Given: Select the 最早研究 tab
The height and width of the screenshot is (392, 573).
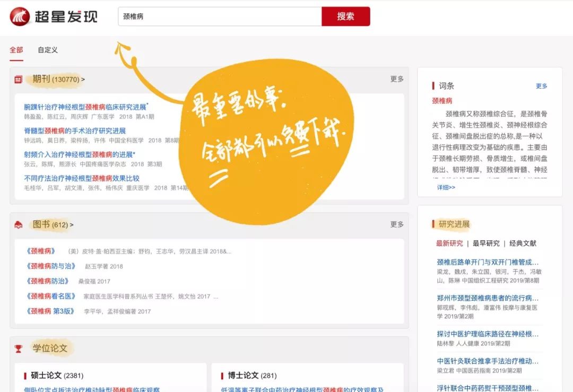Looking at the screenshot, I should 486,243.
